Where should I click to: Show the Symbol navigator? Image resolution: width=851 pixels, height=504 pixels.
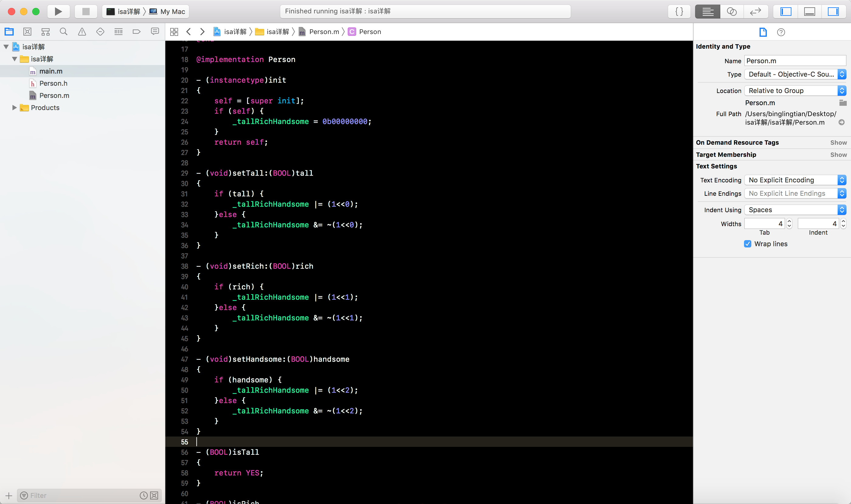coord(46,32)
